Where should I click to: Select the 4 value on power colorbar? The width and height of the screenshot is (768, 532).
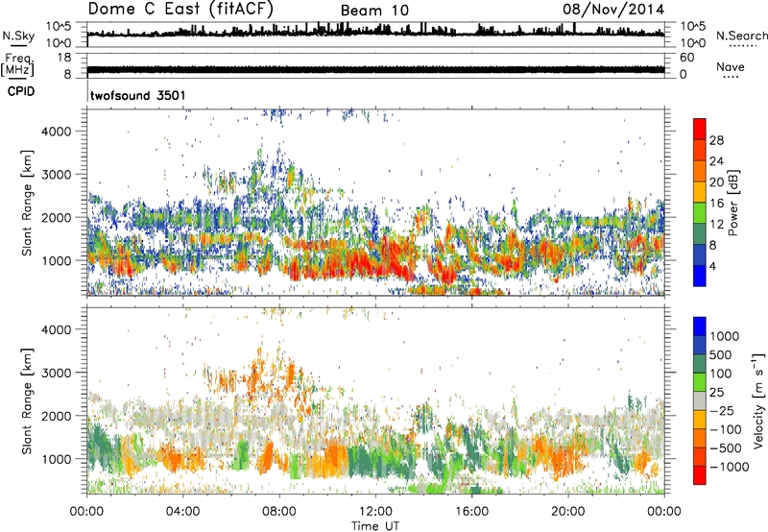click(x=712, y=266)
